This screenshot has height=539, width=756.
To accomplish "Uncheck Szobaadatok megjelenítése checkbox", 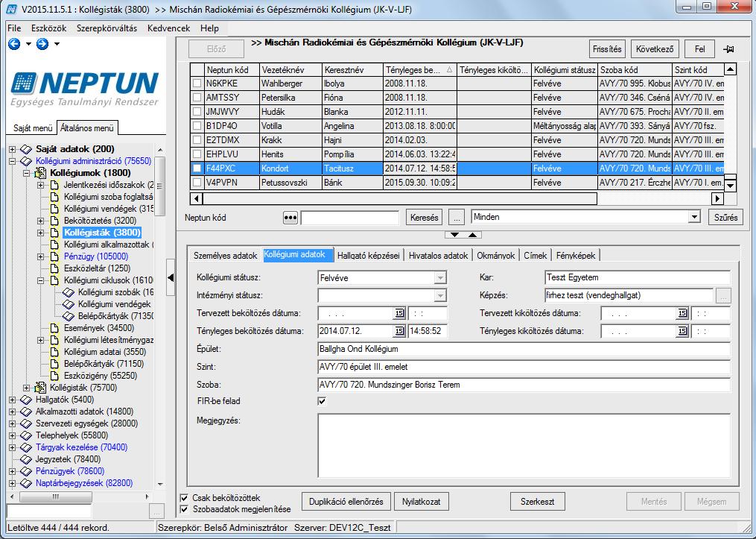I will tap(184, 509).
